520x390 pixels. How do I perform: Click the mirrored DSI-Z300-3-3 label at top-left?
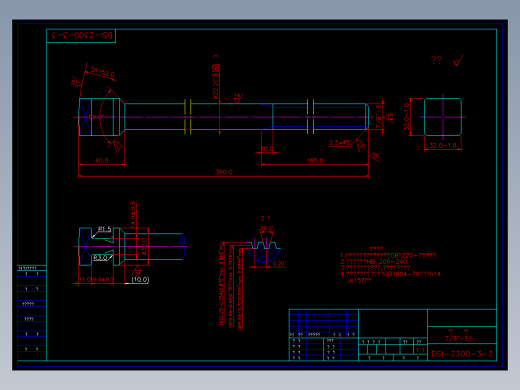pyautogui.click(x=82, y=35)
